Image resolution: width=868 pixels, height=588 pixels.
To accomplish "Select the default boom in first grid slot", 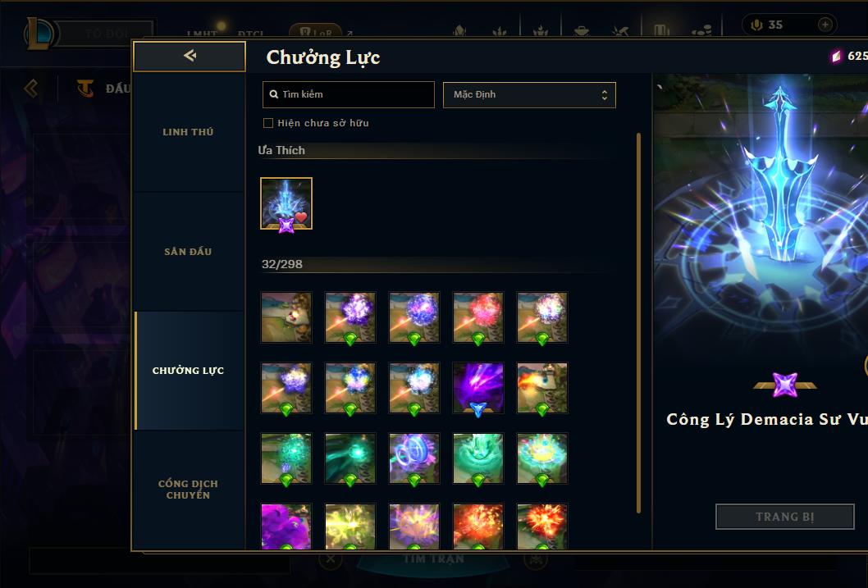I will (x=286, y=317).
